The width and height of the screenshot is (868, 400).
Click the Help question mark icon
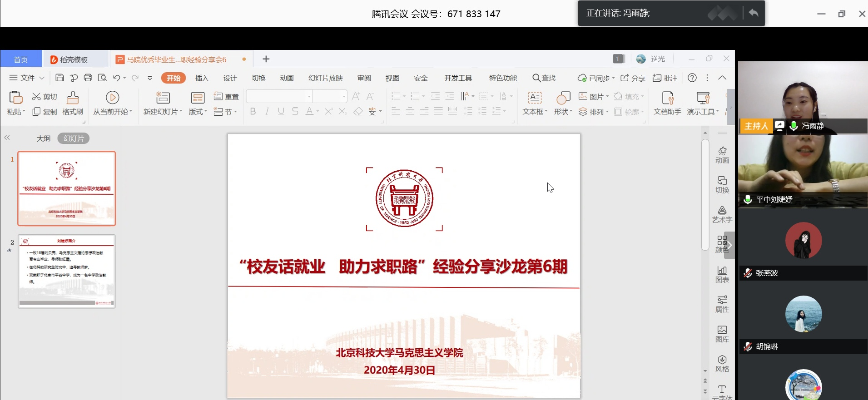692,78
